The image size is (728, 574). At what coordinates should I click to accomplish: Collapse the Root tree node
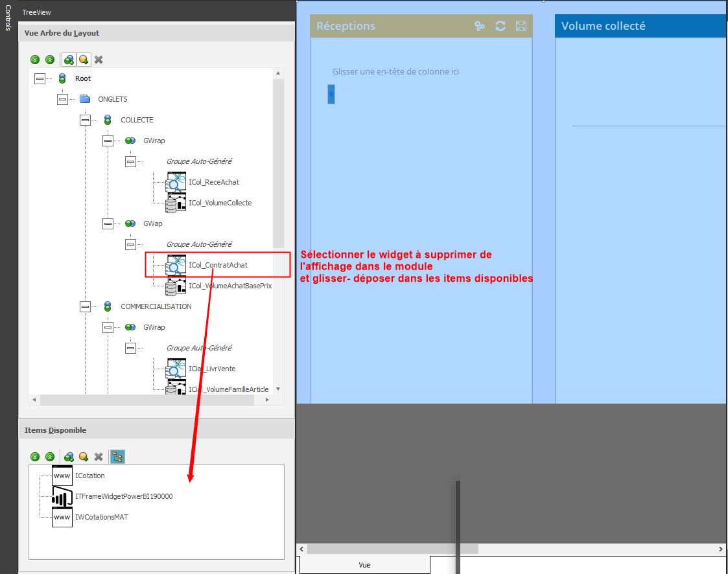click(x=40, y=78)
